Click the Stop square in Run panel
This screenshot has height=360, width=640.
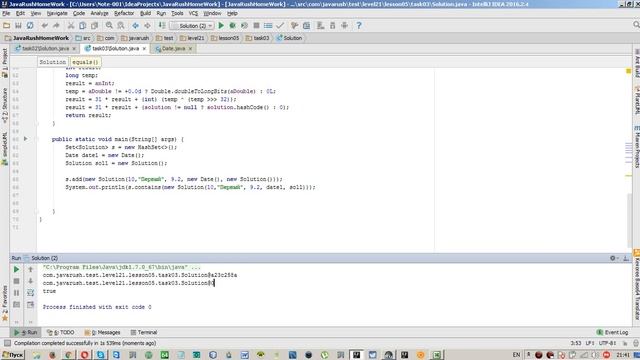[x=16, y=281]
